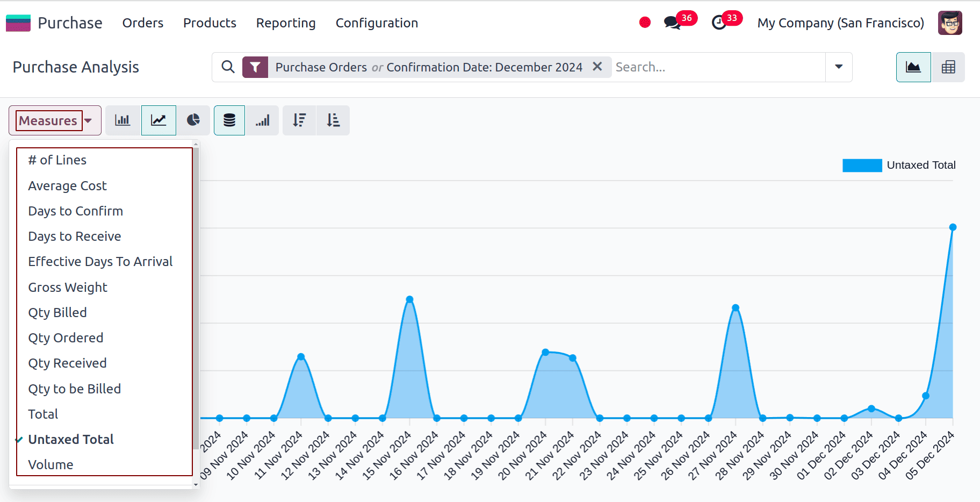
Task: Click the red recording status indicator
Action: click(x=645, y=23)
